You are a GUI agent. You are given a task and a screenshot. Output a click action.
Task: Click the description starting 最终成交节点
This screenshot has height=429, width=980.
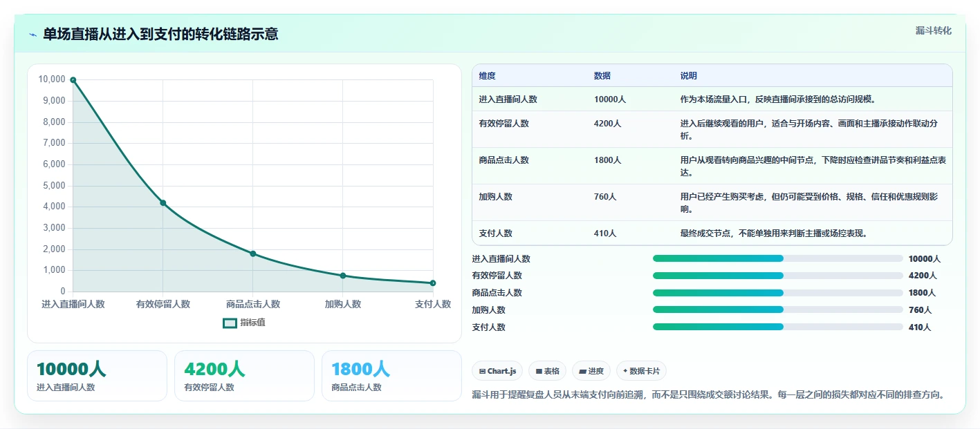774,233
